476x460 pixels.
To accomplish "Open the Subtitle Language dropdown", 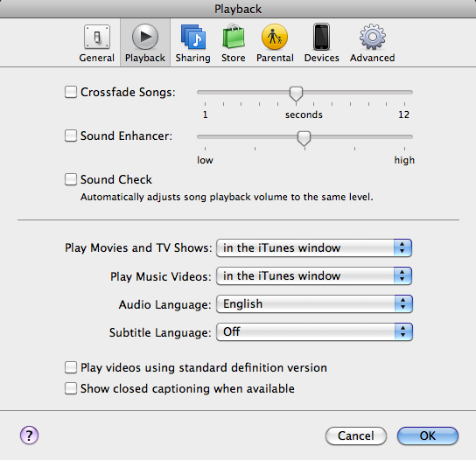I will point(314,332).
